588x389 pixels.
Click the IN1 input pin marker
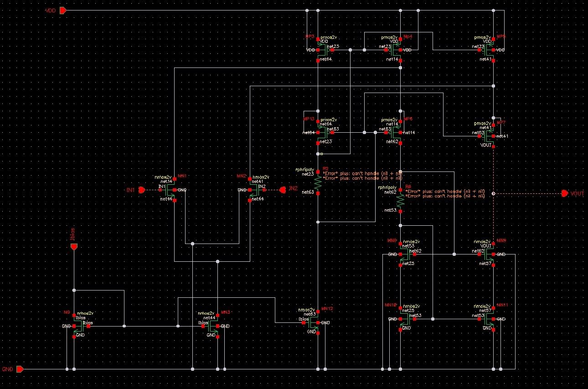[x=142, y=190]
